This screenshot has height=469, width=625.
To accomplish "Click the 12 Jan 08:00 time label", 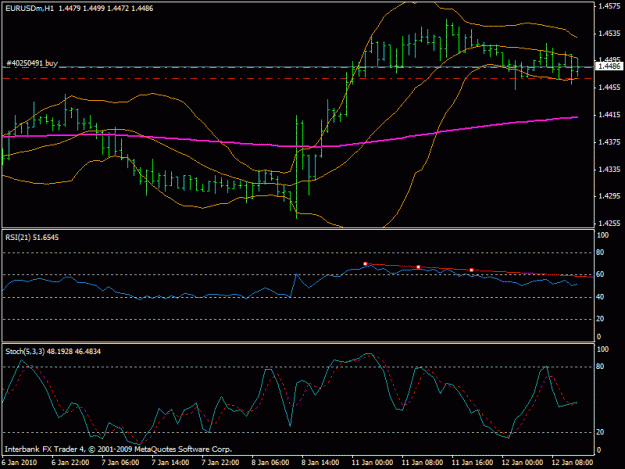I will (572, 463).
